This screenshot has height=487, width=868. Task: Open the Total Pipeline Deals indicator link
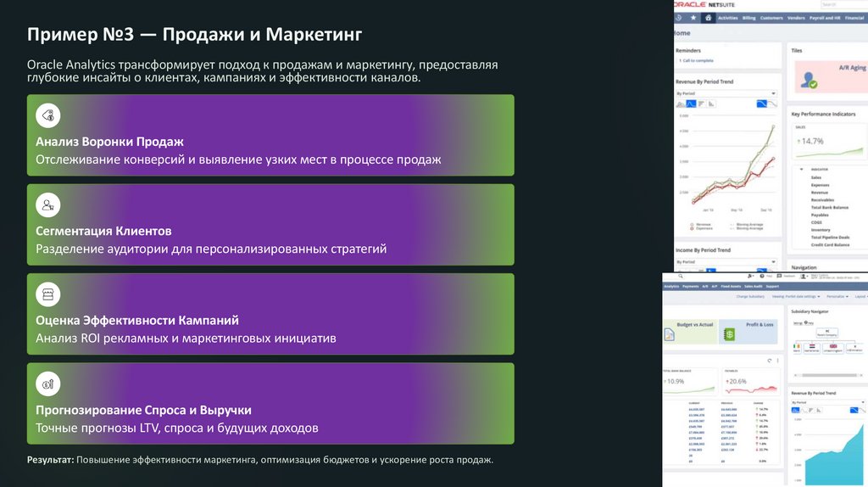click(x=830, y=237)
